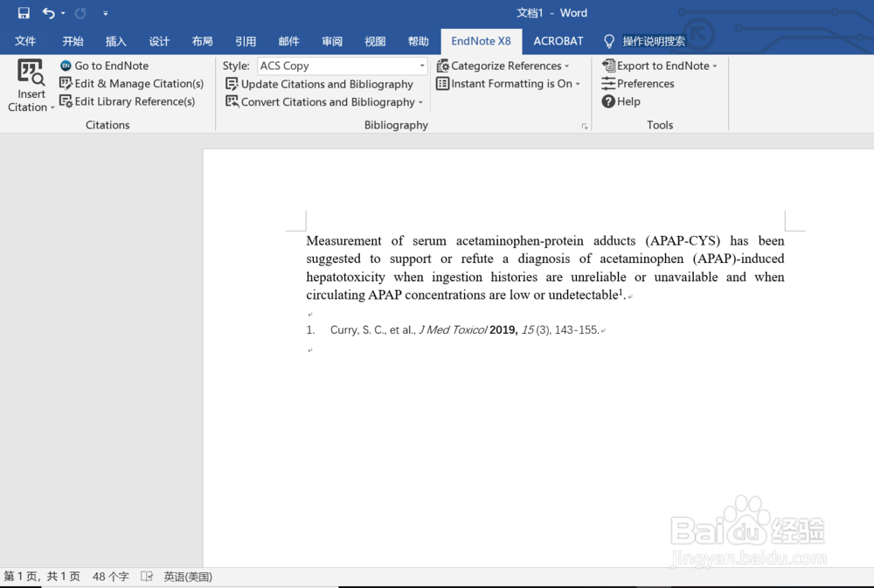
Task: Expand the Style dropdown arrow
Action: tap(422, 66)
